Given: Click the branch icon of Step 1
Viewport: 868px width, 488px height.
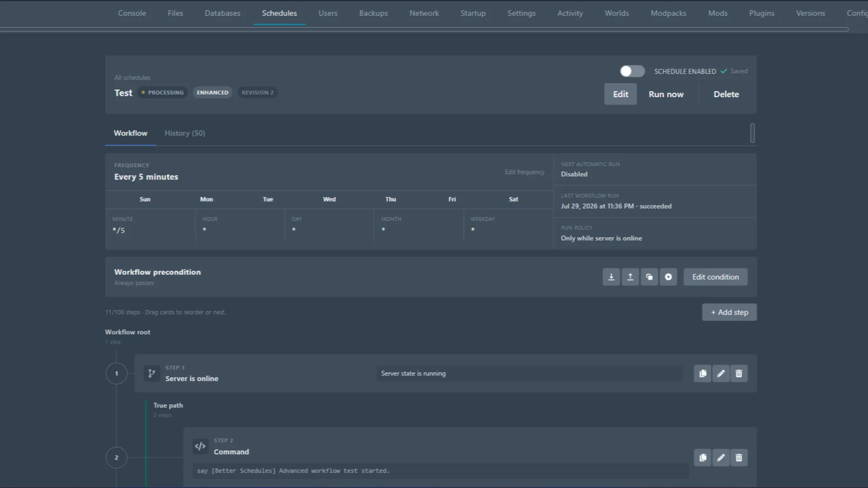Looking at the screenshot, I should (x=152, y=374).
